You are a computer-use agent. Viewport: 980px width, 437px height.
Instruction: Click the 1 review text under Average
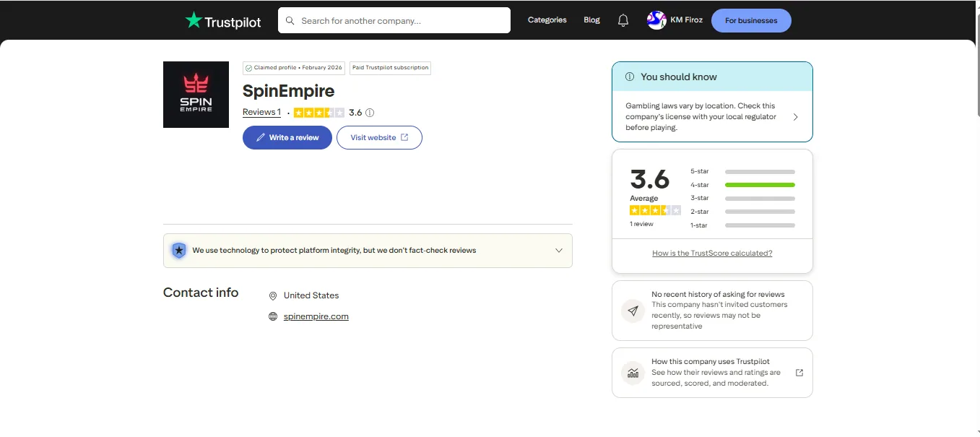pyautogui.click(x=641, y=224)
